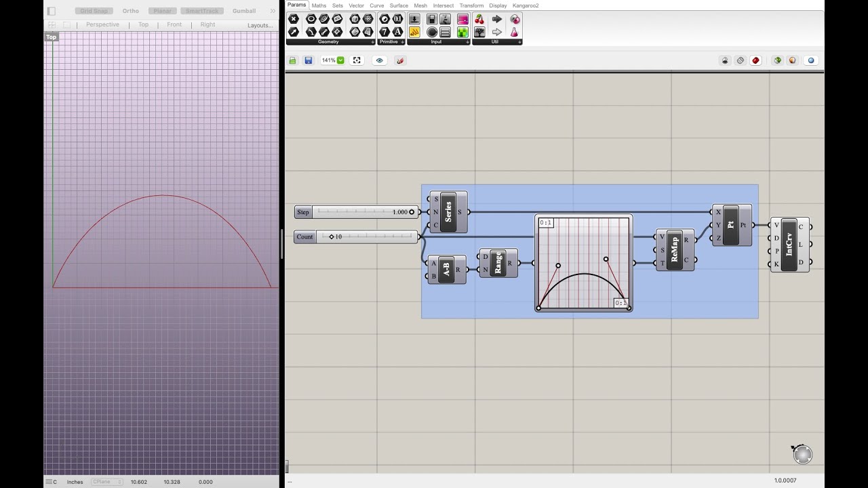This screenshot has width=868, height=488.
Task: Select the Graph Mapper component on canvas
Action: pos(584,263)
